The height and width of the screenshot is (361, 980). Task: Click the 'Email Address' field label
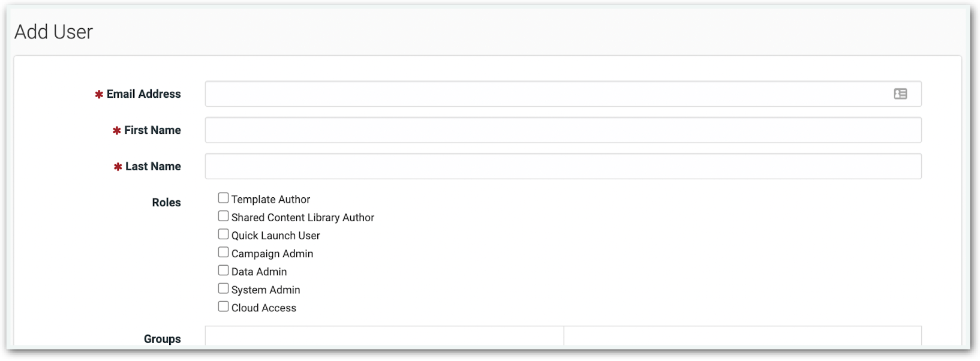click(x=143, y=94)
